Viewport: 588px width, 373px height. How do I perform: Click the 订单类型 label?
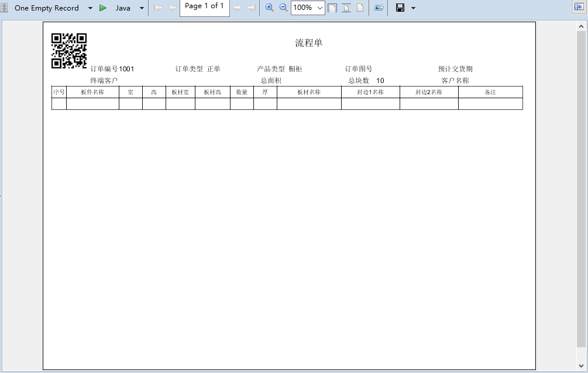[189, 69]
